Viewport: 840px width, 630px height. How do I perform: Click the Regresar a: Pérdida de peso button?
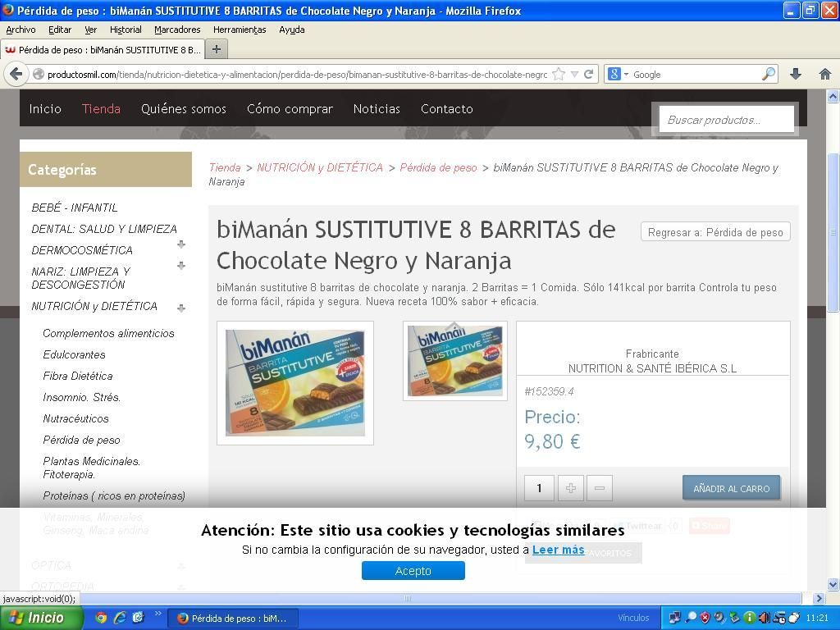(715, 232)
